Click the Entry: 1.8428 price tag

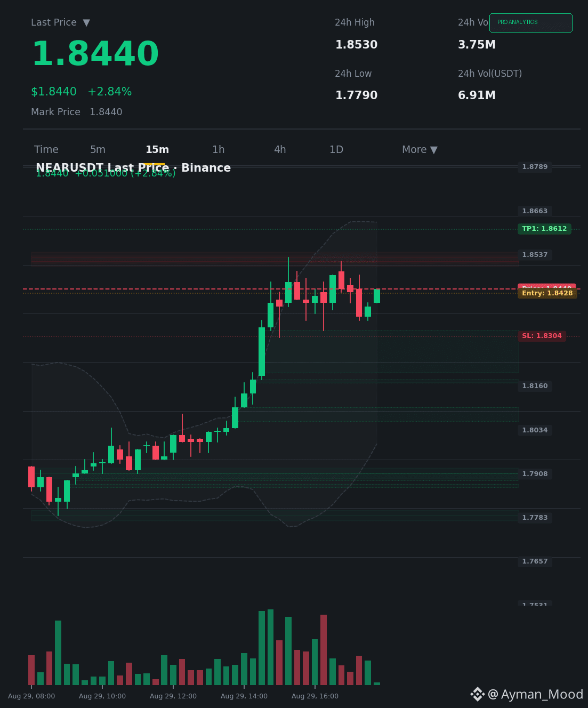[x=547, y=293]
